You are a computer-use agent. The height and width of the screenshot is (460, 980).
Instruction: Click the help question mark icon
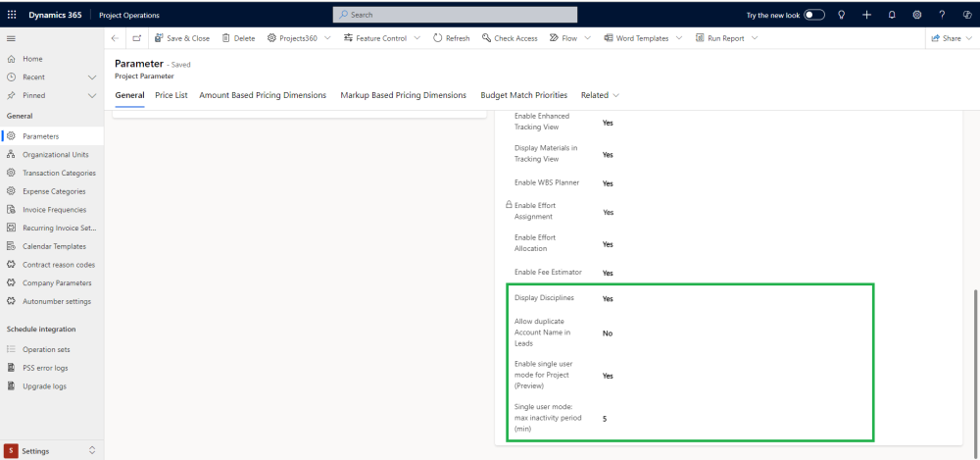coord(942,15)
